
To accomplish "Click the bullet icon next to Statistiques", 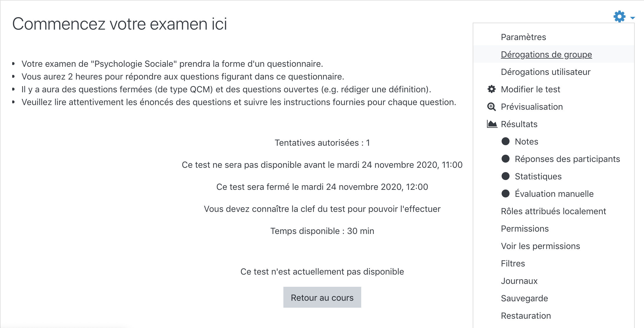I will (506, 176).
